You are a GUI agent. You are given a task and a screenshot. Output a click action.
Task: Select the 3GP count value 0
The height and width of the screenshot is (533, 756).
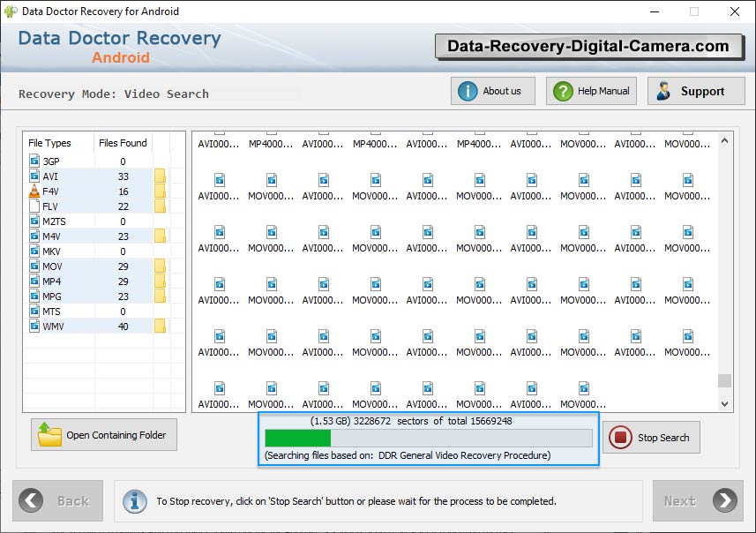[x=123, y=161]
